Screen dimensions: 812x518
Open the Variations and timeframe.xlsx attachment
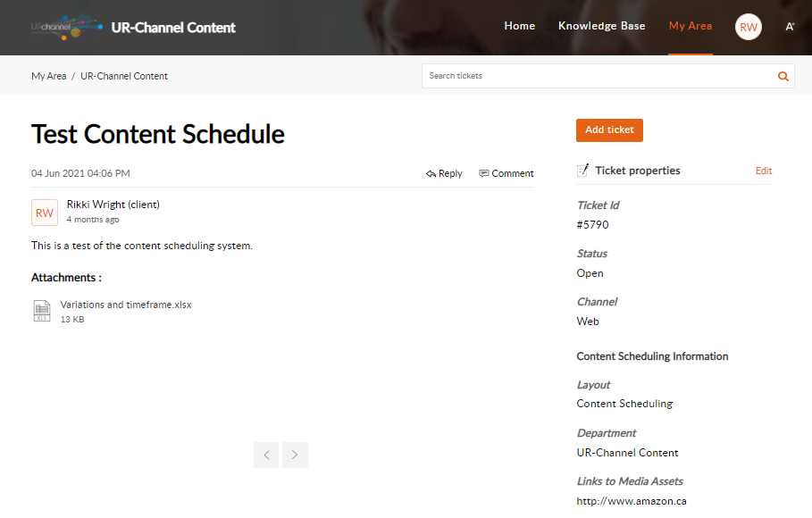click(x=126, y=305)
